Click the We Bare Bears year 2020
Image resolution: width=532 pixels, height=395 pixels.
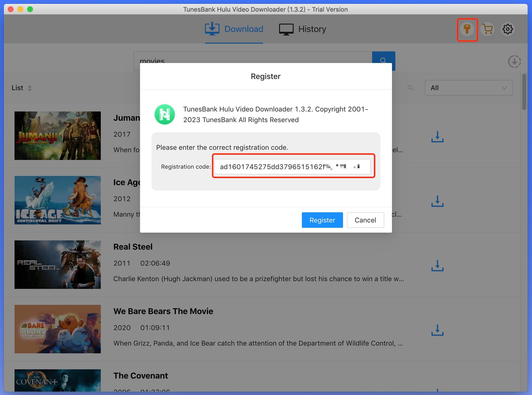coord(122,328)
